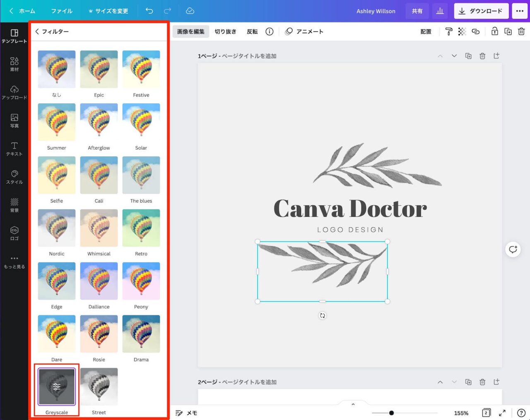
Task: Open the サイズを変更 menu
Action: (x=108, y=11)
